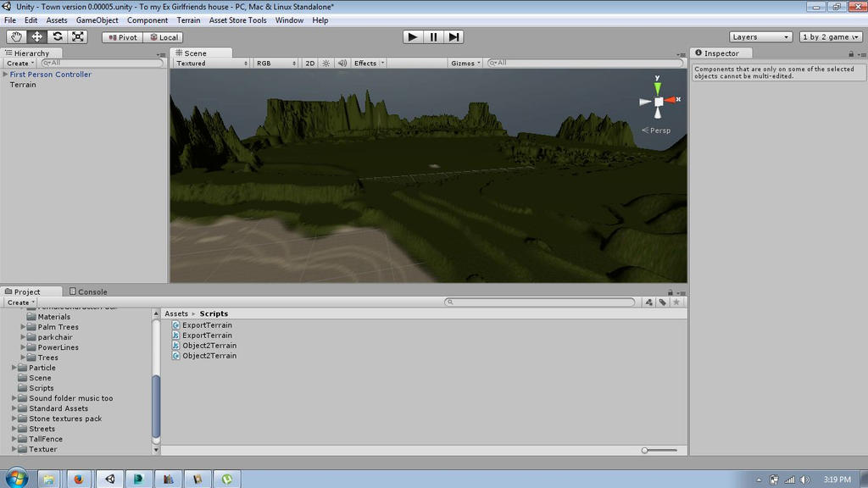Select second Object2Terrain script
Screen dimensions: 868x488
click(x=204, y=356)
